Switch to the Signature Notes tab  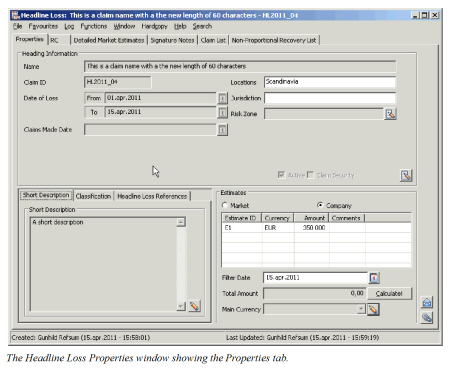172,40
